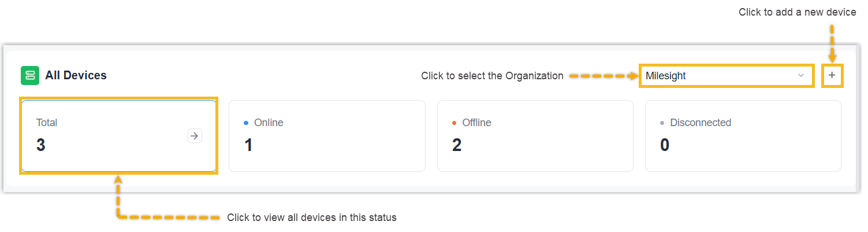Select the Total devices card
The image size is (868, 232).
pyautogui.click(x=119, y=136)
